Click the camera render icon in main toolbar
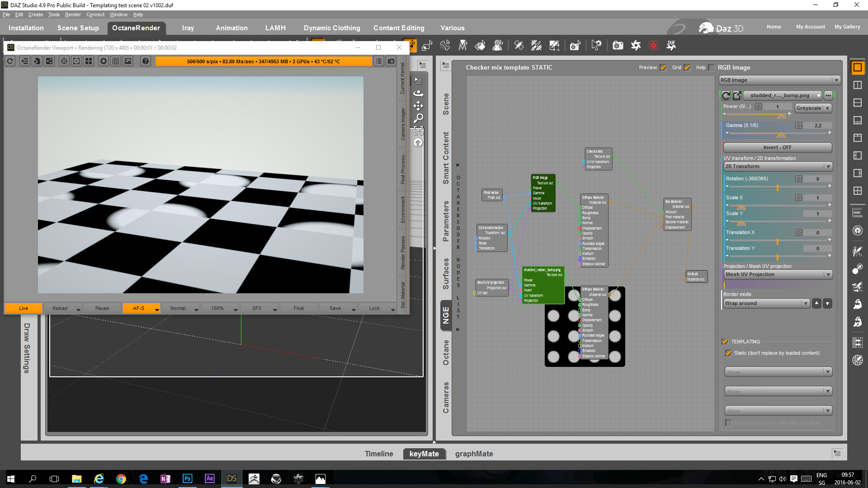 618,45
